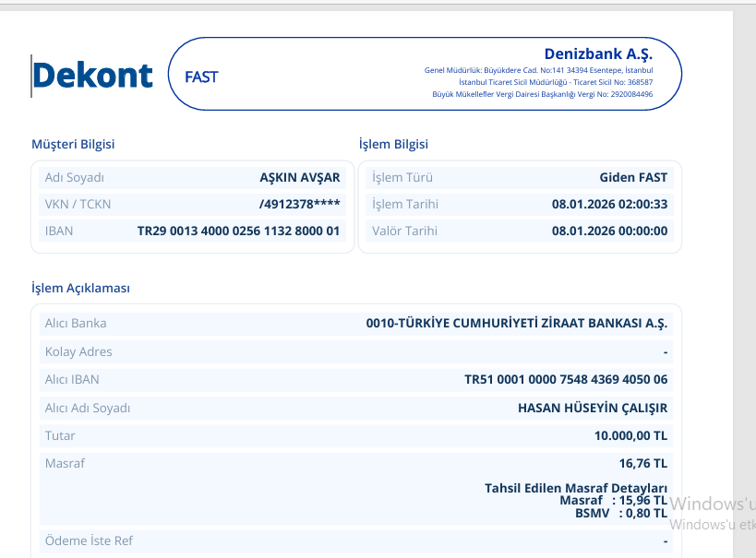Viewport: 756px width, 558px height.
Task: Select the Kolay Adres label
Action: click(78, 351)
